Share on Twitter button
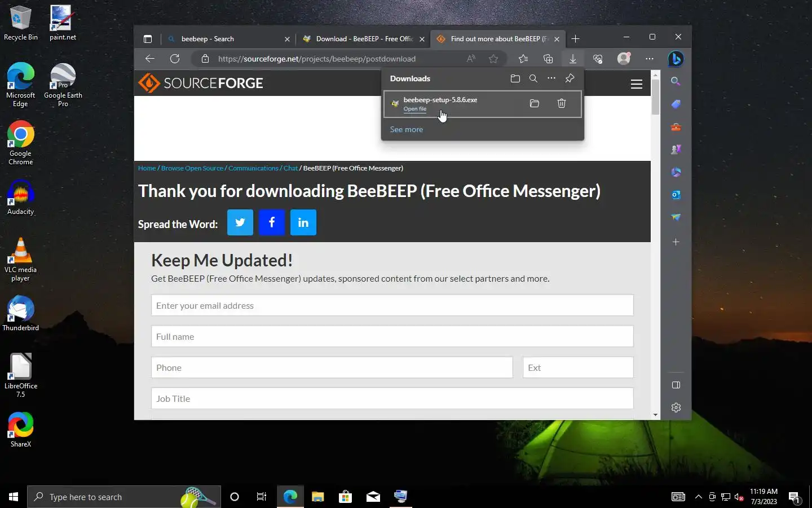This screenshot has width=812, height=508. [240, 222]
